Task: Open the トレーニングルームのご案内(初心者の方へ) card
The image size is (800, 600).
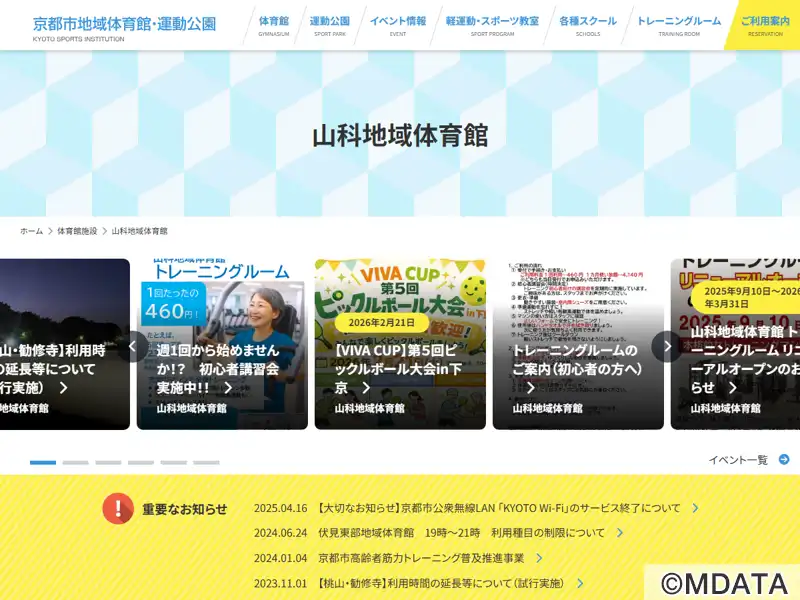Action: (x=578, y=344)
